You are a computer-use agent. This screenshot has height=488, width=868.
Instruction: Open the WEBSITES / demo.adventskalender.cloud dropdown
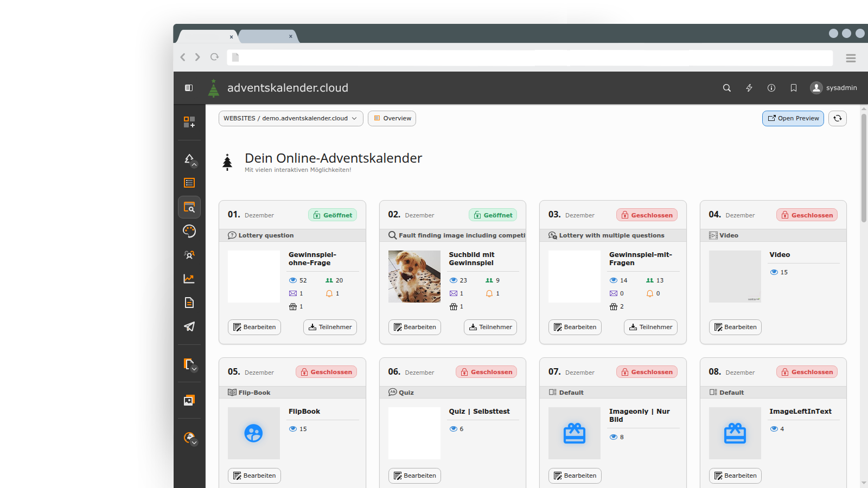click(291, 118)
